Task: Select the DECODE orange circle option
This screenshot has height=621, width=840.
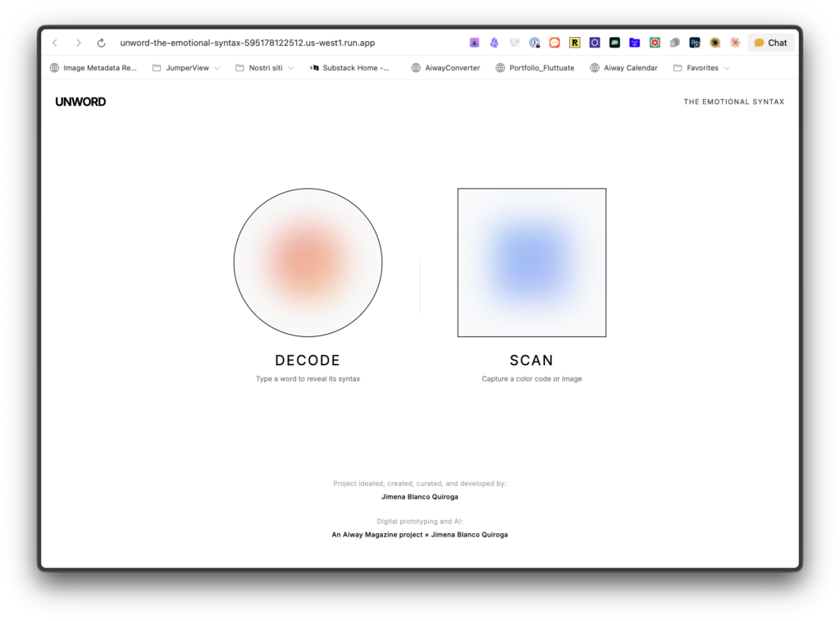Action: point(308,263)
